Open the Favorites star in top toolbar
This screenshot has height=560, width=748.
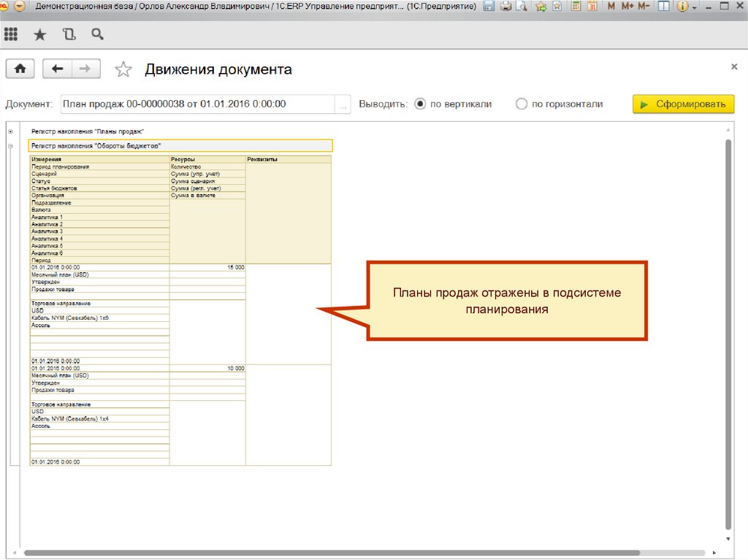pos(40,34)
